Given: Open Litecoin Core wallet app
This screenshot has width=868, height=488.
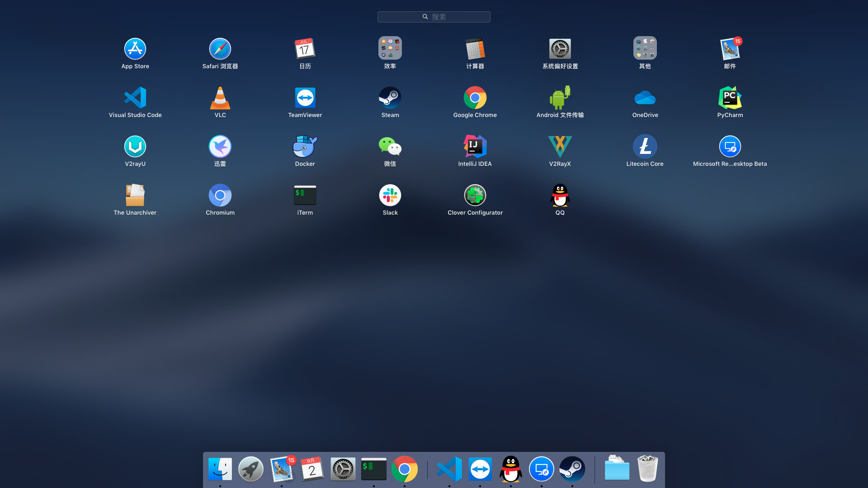Looking at the screenshot, I should tap(645, 146).
